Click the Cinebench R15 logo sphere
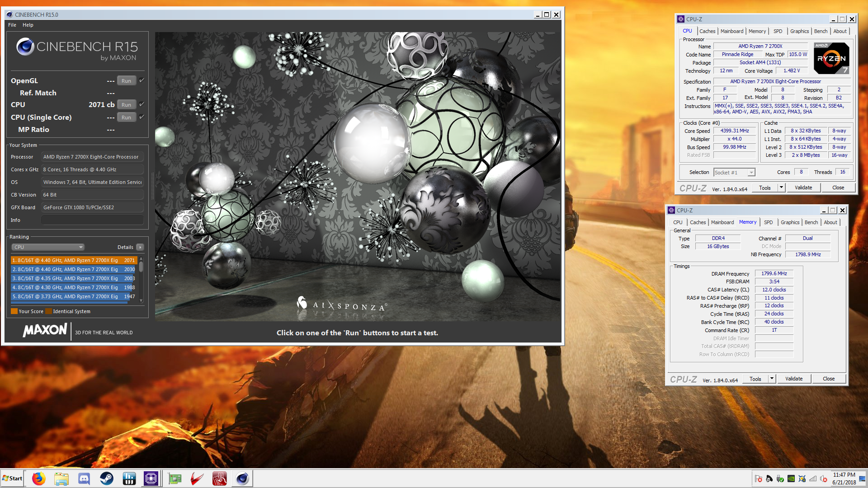Screen dimensions: 868x488 (25, 47)
